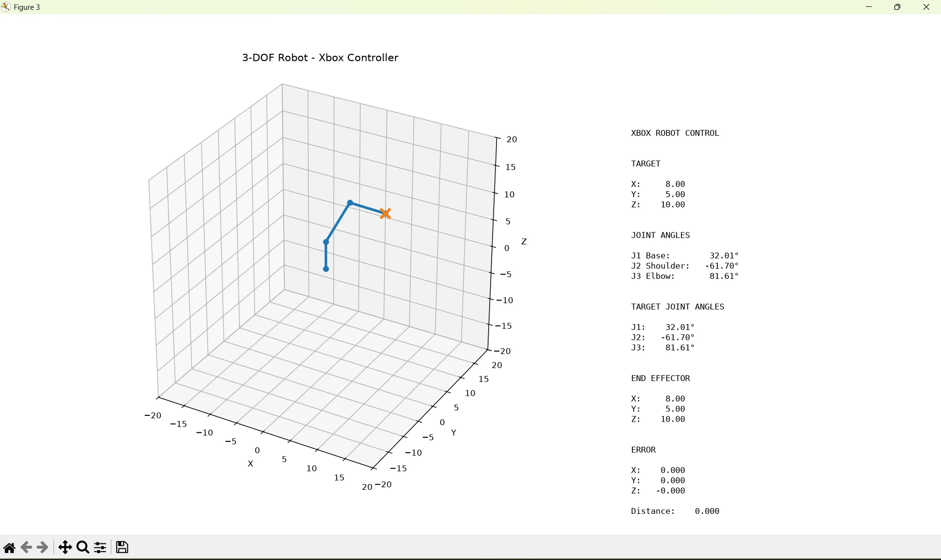941x560 pixels.
Task: Click the 'END EFFECTOR' heading
Action: pos(660,379)
